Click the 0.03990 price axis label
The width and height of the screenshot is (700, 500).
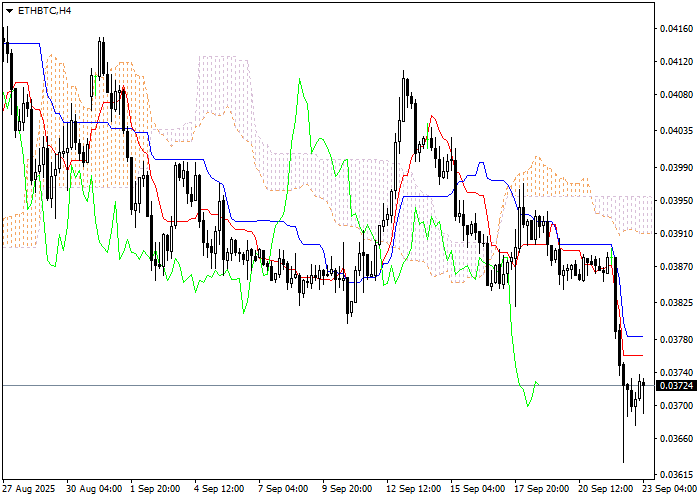click(676, 166)
